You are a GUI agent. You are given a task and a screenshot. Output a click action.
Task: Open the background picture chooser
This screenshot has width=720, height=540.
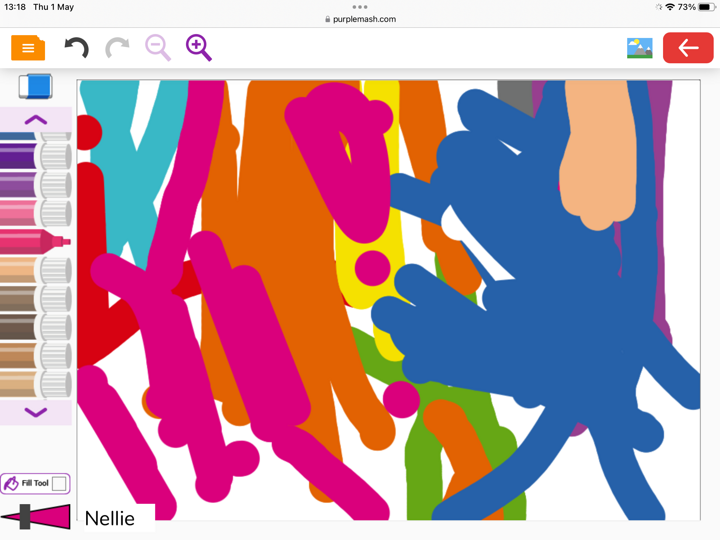coord(640,48)
